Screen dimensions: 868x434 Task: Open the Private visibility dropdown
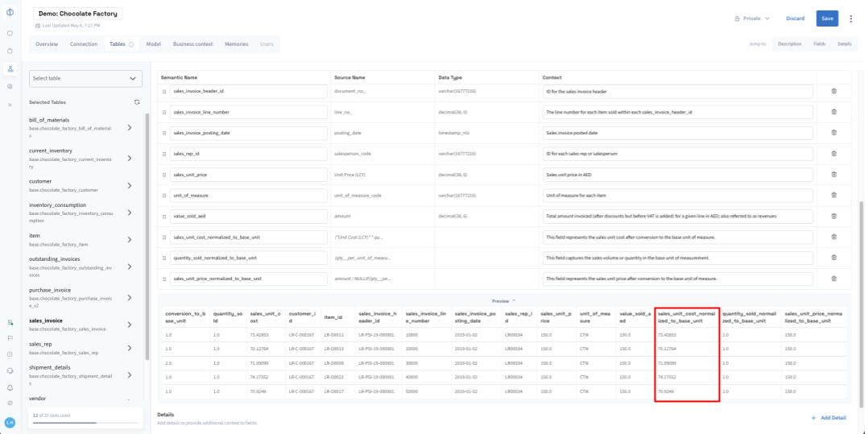coord(751,19)
